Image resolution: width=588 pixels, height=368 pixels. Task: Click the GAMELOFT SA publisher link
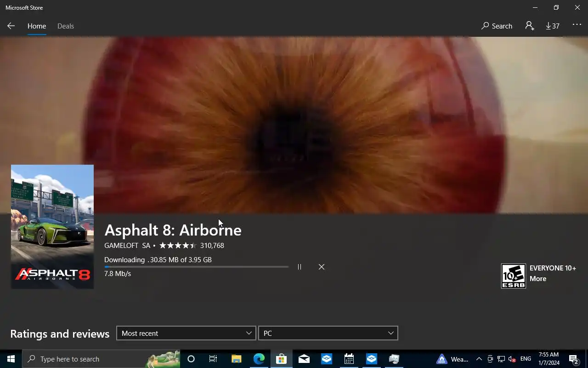(x=127, y=246)
